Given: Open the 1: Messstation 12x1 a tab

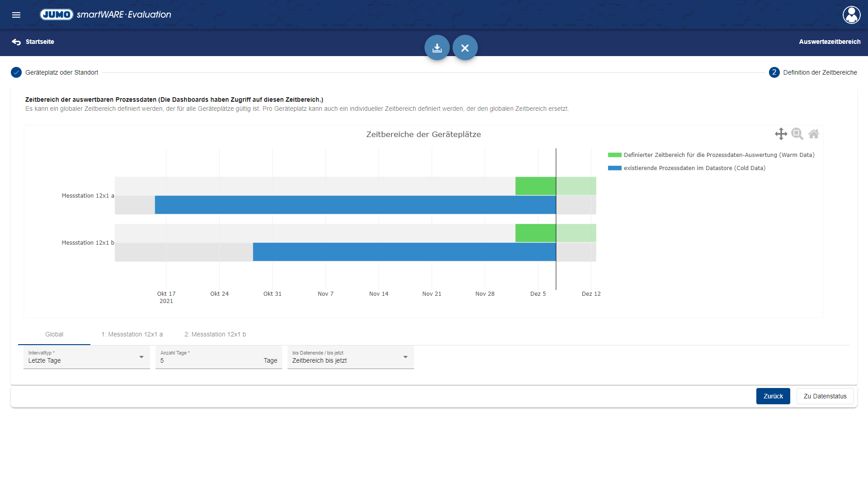Looking at the screenshot, I should tap(132, 335).
